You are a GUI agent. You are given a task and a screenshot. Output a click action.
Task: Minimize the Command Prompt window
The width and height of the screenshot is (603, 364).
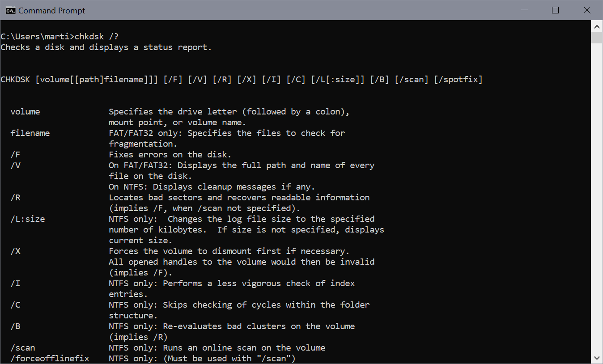click(x=523, y=10)
